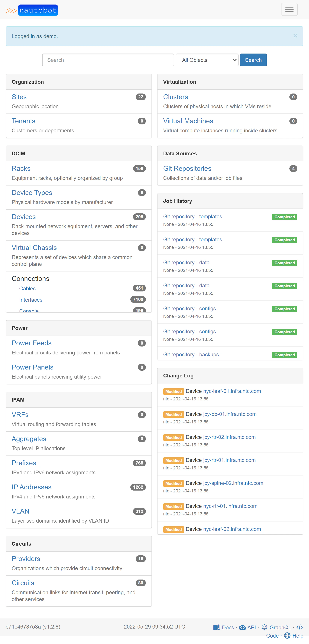Image resolution: width=309 pixels, height=644 pixels.
Task: Open the Cables connections link
Action: pyautogui.click(x=28, y=288)
